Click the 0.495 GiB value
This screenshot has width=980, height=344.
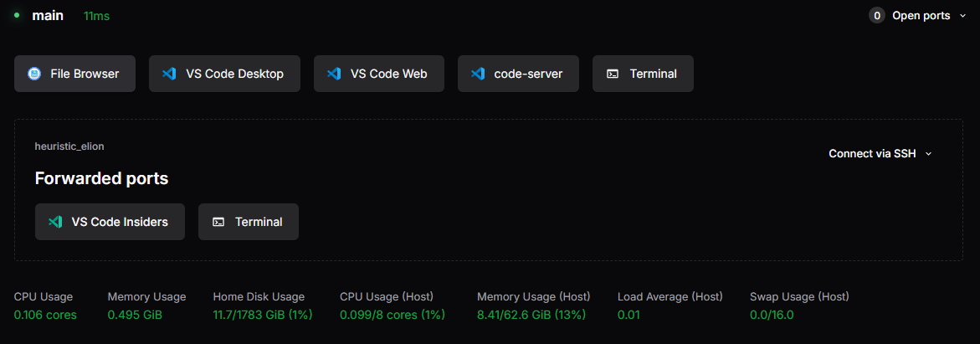point(135,315)
